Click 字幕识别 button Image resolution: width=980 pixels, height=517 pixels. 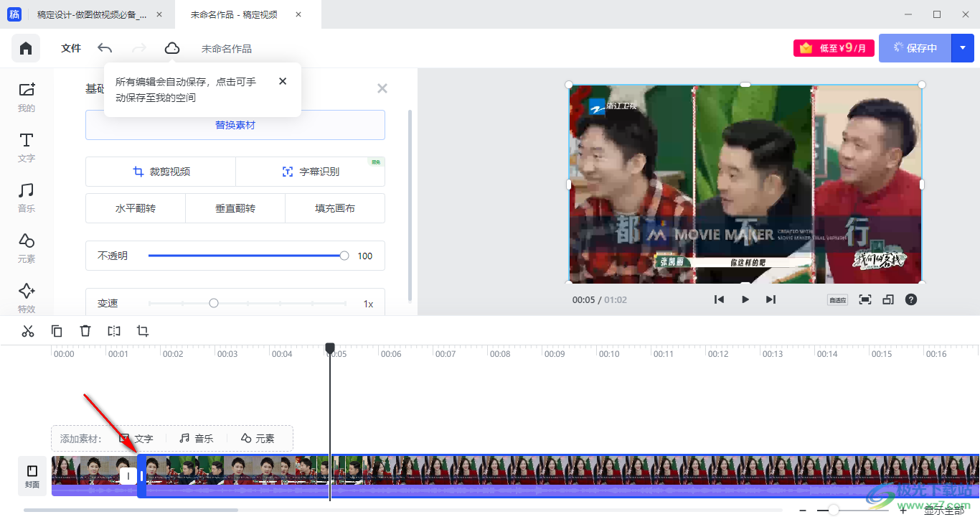pyautogui.click(x=311, y=172)
